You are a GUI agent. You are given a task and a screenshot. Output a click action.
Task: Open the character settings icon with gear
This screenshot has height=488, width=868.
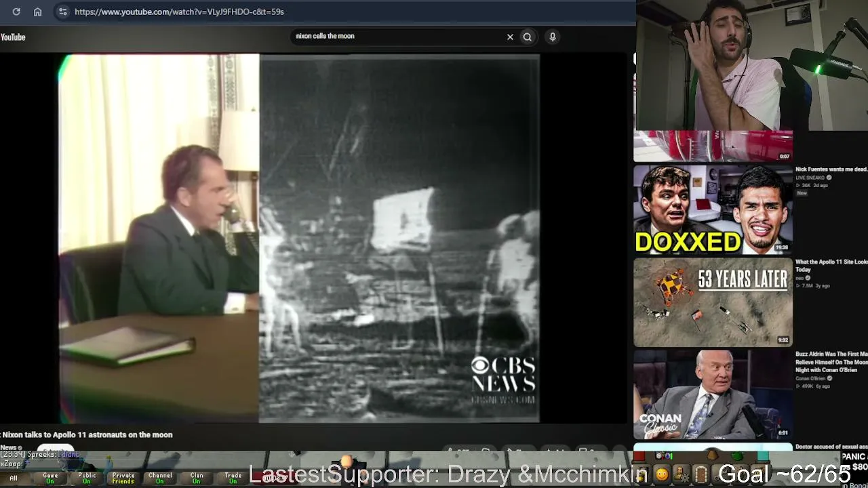[681, 474]
